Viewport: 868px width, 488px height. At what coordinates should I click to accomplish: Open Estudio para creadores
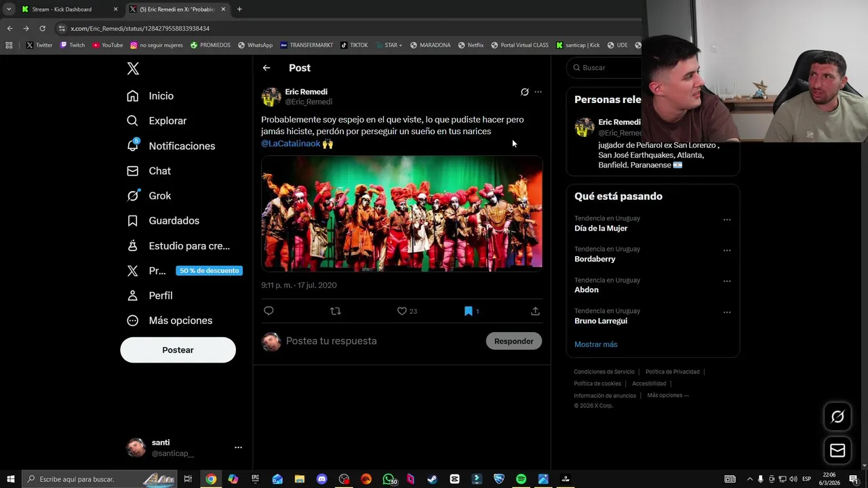click(178, 246)
